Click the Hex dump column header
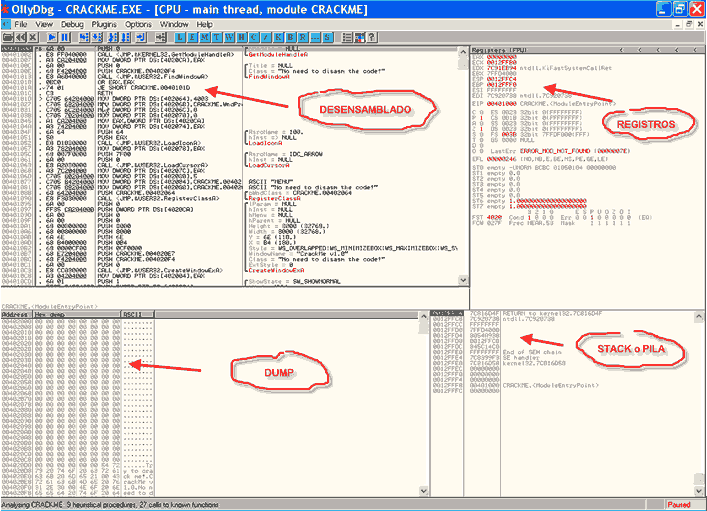The width and height of the screenshot is (707, 511). [75, 313]
